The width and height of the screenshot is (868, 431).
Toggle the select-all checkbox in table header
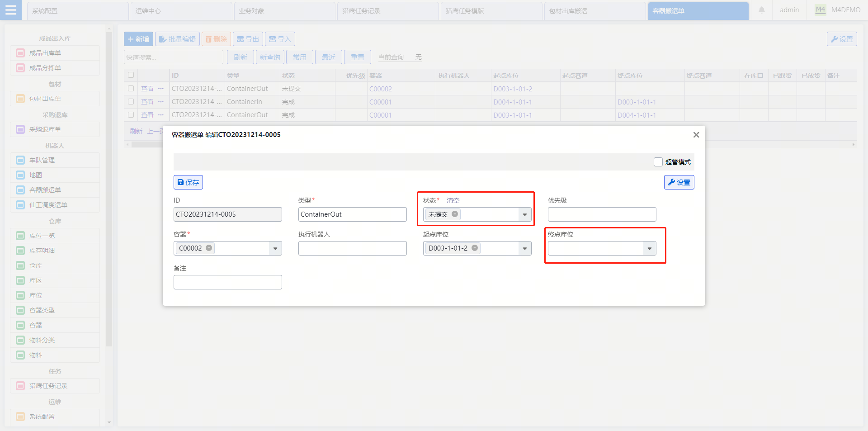[131, 75]
